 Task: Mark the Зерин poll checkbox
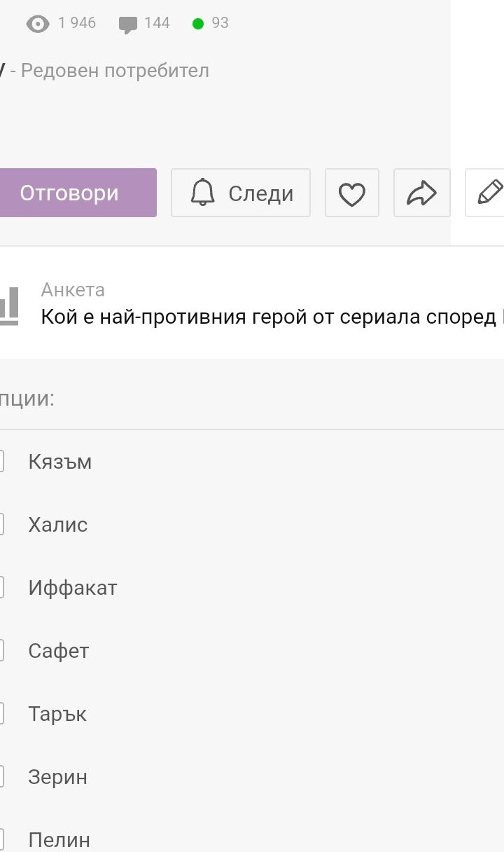[x=2, y=777]
